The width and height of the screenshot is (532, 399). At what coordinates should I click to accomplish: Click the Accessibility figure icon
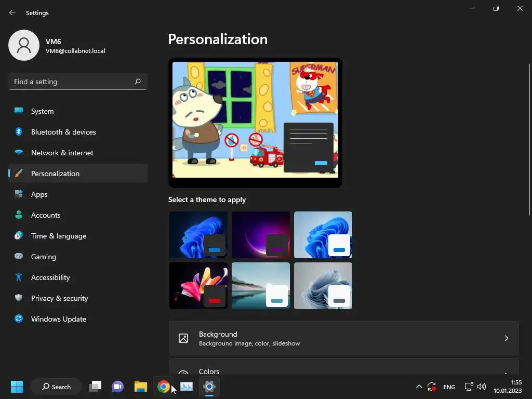coord(19,277)
